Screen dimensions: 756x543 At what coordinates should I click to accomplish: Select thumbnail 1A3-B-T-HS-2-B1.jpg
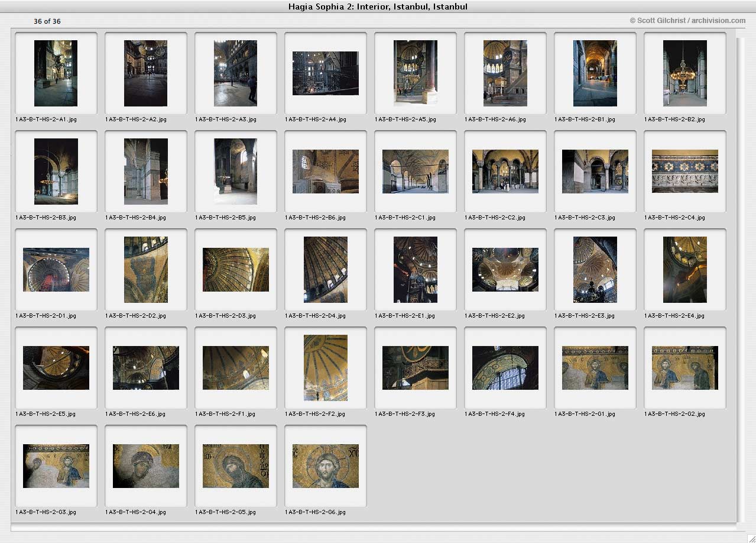595,73
